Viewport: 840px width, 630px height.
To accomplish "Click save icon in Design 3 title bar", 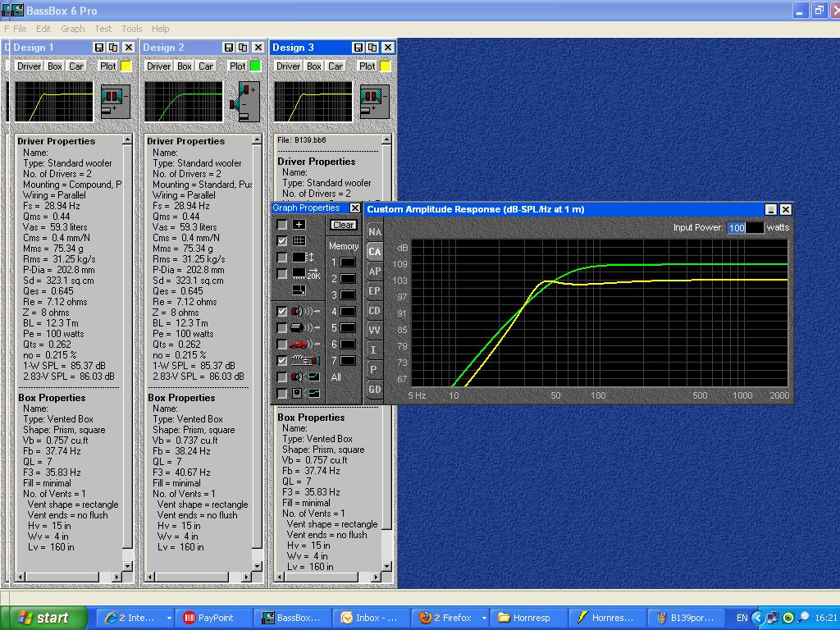I will coord(358,48).
